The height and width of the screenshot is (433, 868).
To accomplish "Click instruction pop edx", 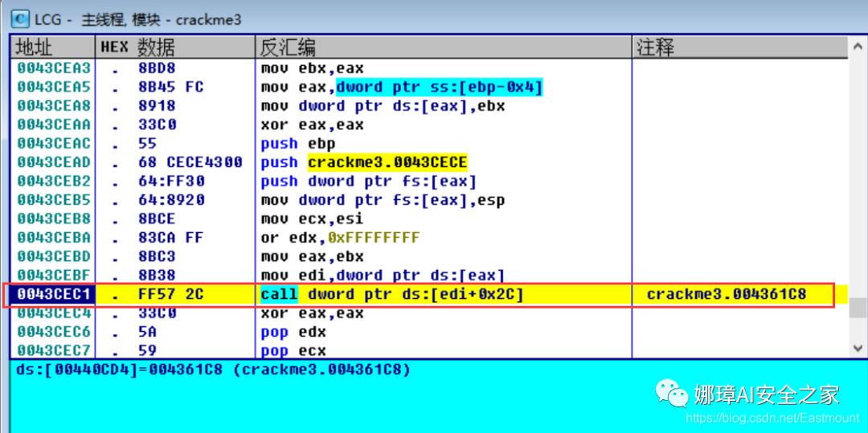I will pos(293,332).
